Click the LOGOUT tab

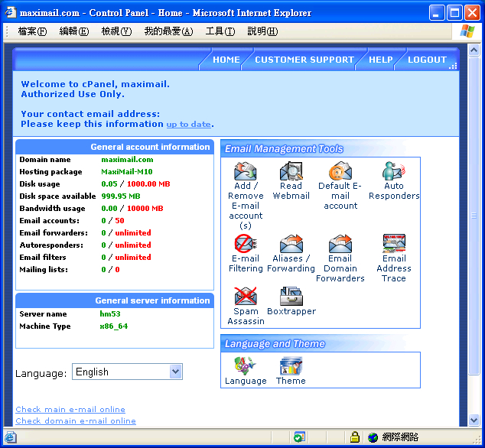point(426,60)
